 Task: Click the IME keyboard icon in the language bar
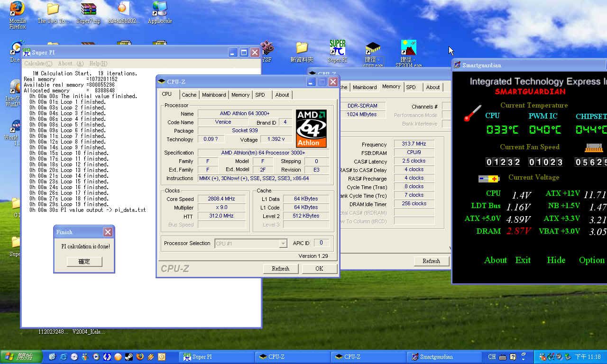tap(503, 357)
